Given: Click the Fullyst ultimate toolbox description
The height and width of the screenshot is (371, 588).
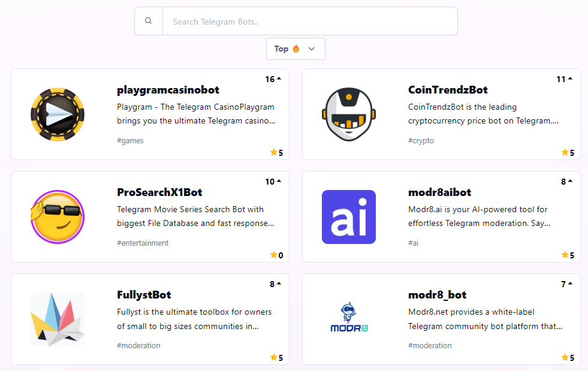Looking at the screenshot, I should tap(194, 319).
